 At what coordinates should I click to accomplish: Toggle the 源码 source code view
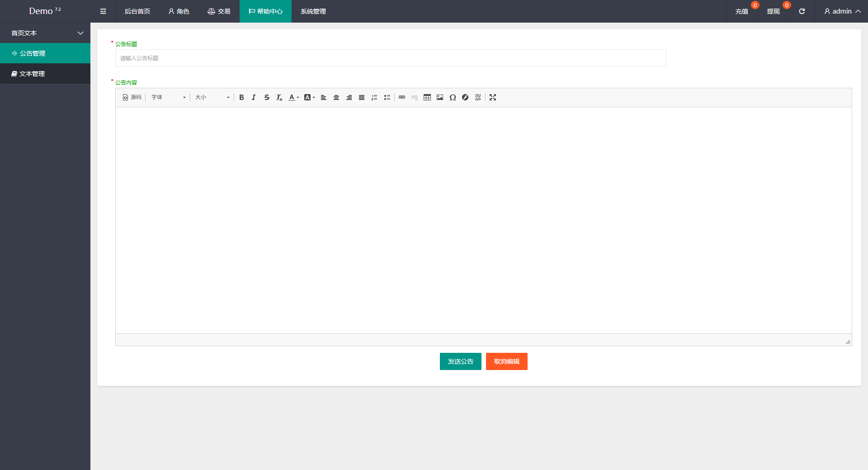coord(132,97)
